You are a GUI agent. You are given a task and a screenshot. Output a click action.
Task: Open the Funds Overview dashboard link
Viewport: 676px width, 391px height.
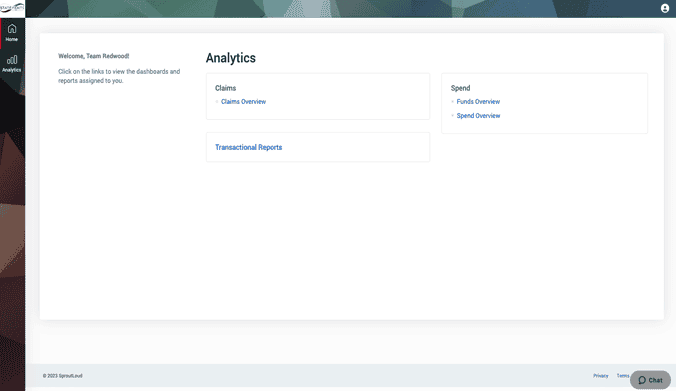(x=478, y=102)
